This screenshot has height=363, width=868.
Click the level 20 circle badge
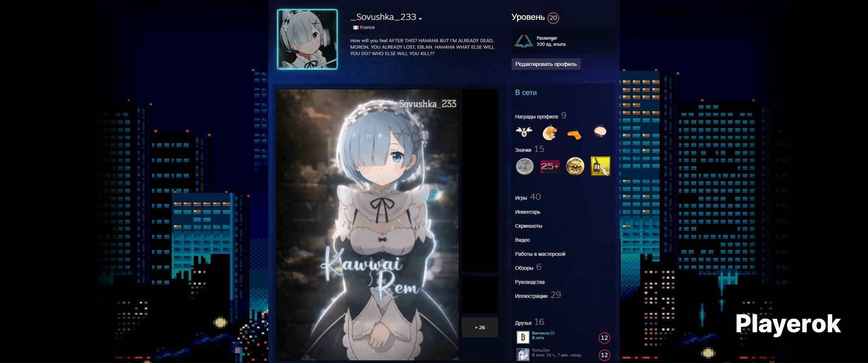(x=553, y=18)
